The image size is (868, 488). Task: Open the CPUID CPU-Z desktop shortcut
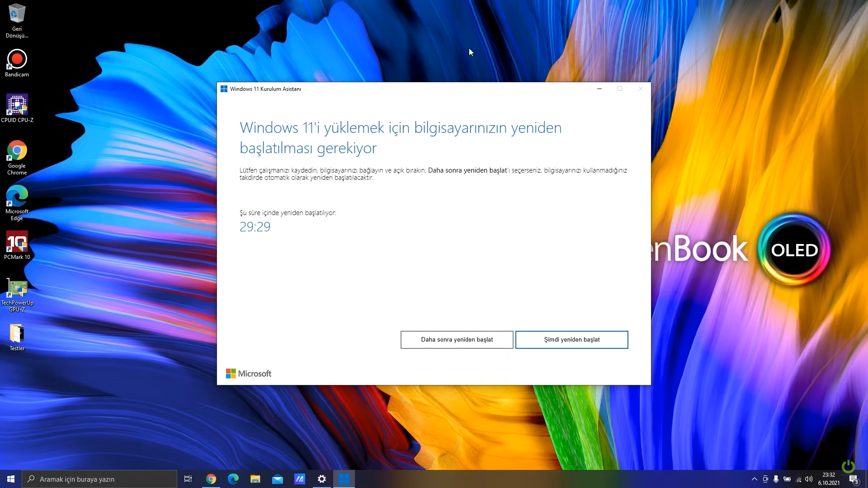point(17,105)
